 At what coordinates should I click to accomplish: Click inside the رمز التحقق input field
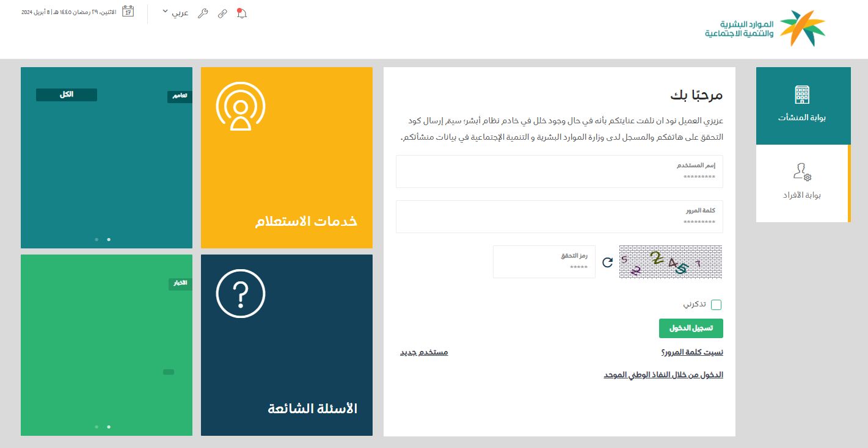[x=544, y=262]
